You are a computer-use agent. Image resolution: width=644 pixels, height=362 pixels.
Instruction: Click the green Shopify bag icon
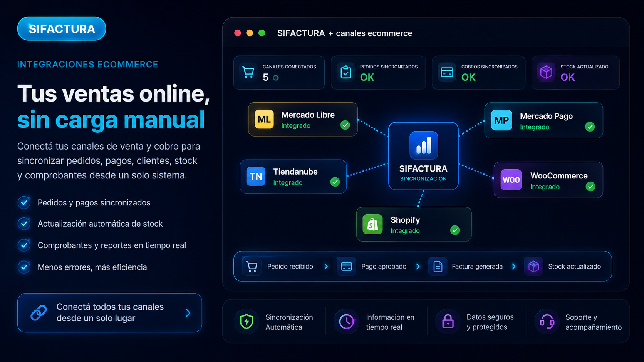[x=372, y=224]
